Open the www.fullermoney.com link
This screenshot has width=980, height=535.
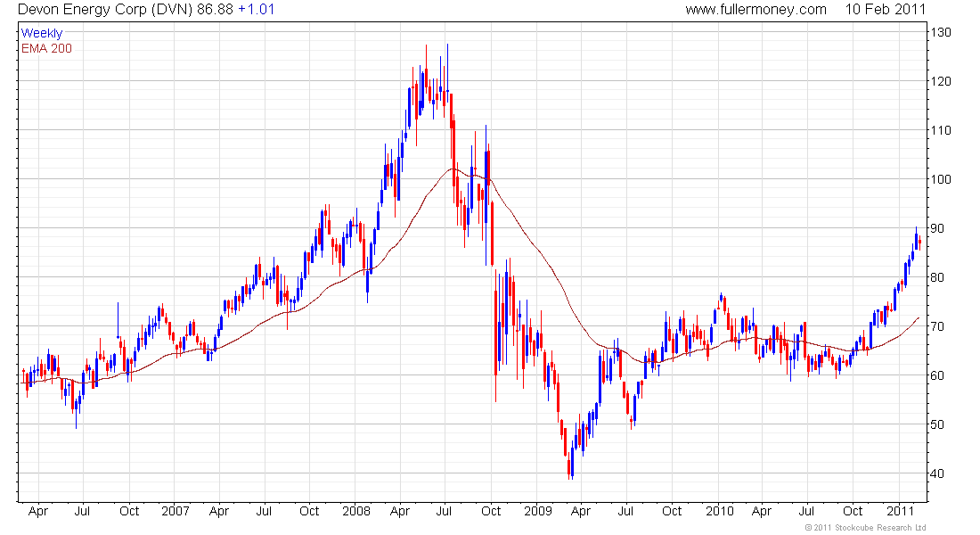(755, 10)
